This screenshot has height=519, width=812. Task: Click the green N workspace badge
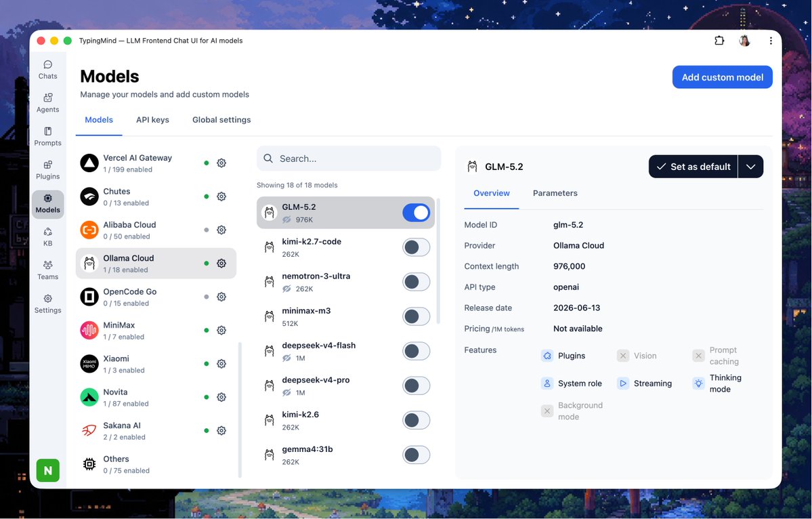click(47, 470)
